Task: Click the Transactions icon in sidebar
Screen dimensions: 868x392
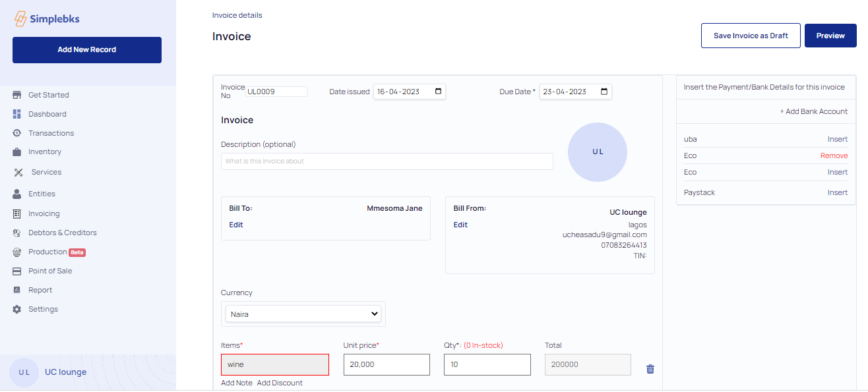Action: [x=17, y=133]
